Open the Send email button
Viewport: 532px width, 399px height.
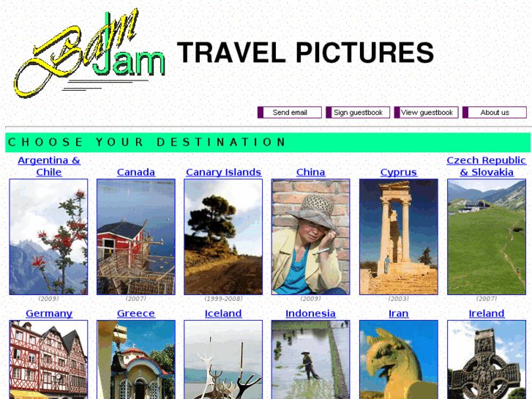[x=290, y=113]
